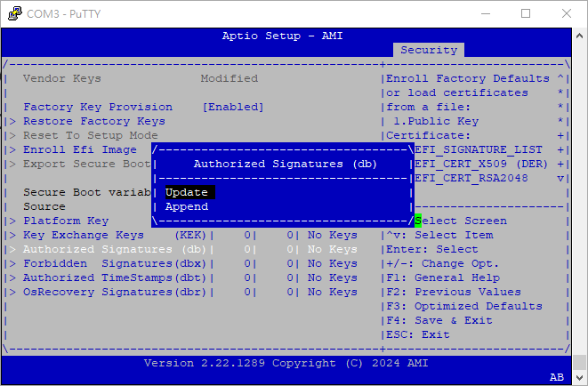Maximize the PuTTY window
This screenshot has width=588, height=386.
526,13
